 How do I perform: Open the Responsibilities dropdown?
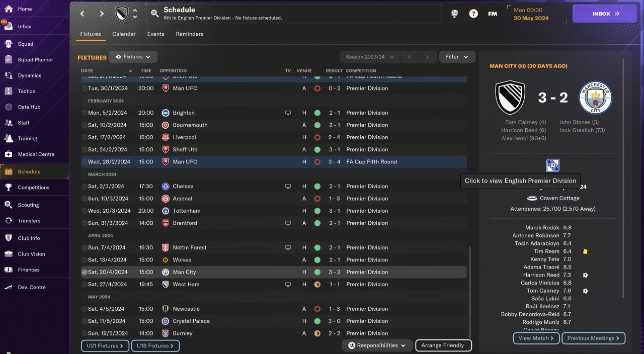(x=377, y=345)
